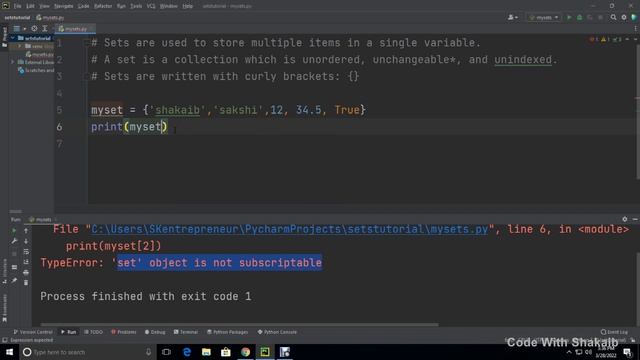Image resolution: width=640 pixels, height=360 pixels.
Task: Open Microsoft Edge from the taskbar
Action: click(x=187, y=352)
